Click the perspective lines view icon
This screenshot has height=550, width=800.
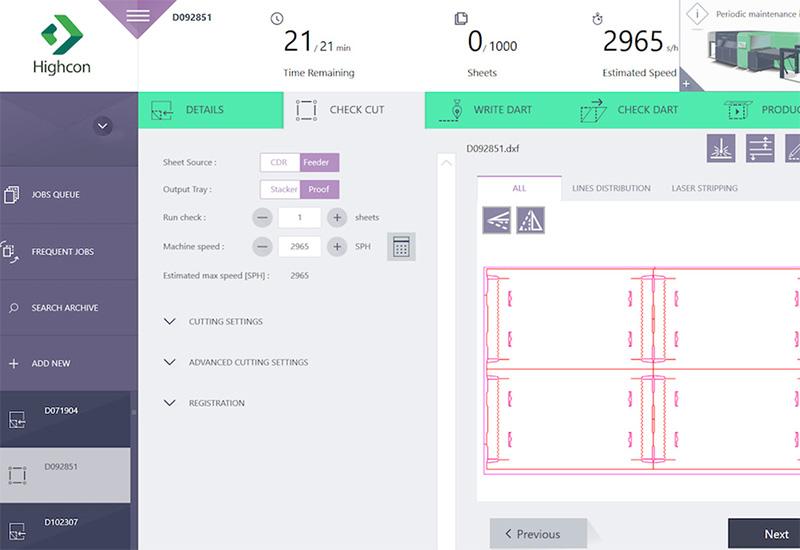pos(497,220)
